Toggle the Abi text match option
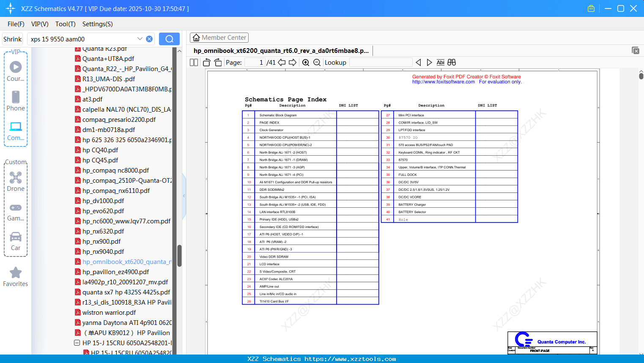 [440, 62]
